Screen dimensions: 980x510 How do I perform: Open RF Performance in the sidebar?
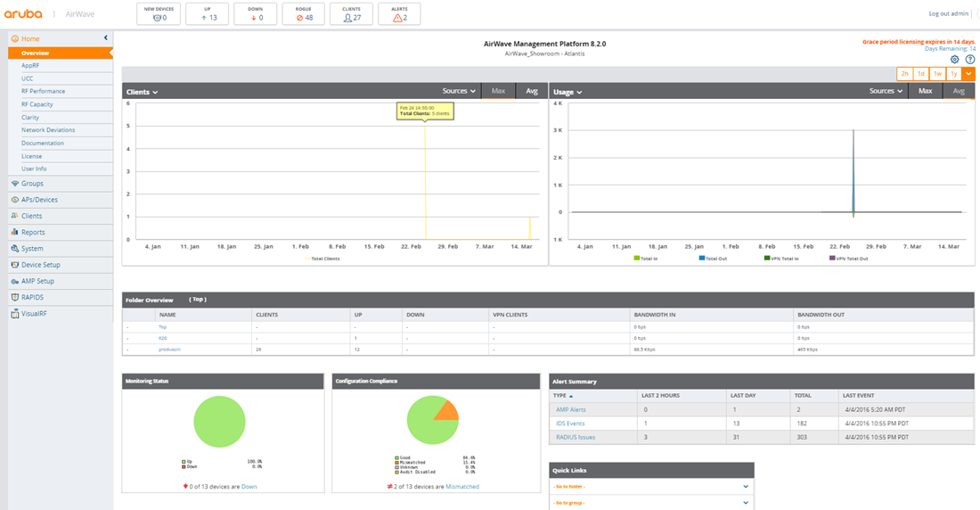pyautogui.click(x=43, y=91)
